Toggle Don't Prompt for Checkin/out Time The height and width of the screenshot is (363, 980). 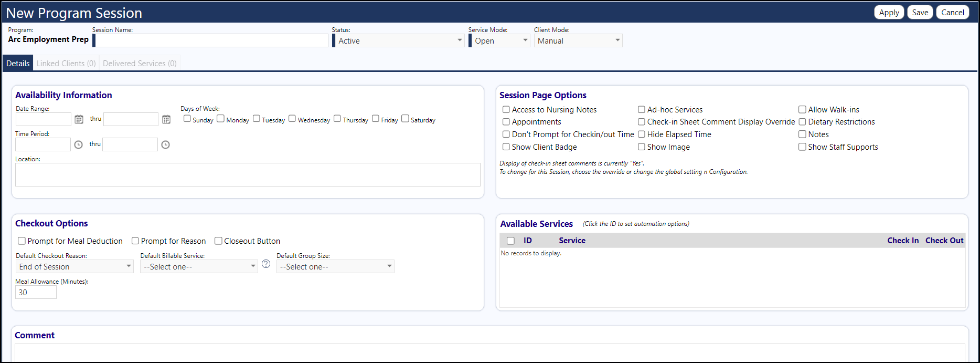[x=506, y=134]
